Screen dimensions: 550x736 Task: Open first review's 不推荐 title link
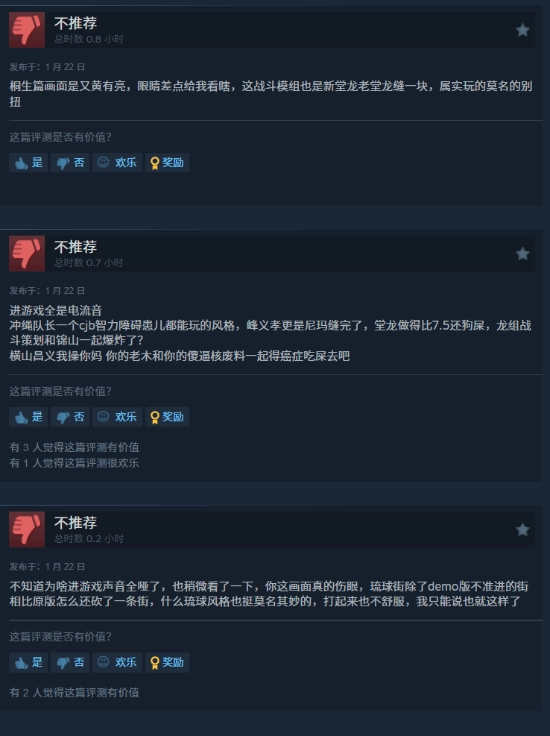[76, 23]
